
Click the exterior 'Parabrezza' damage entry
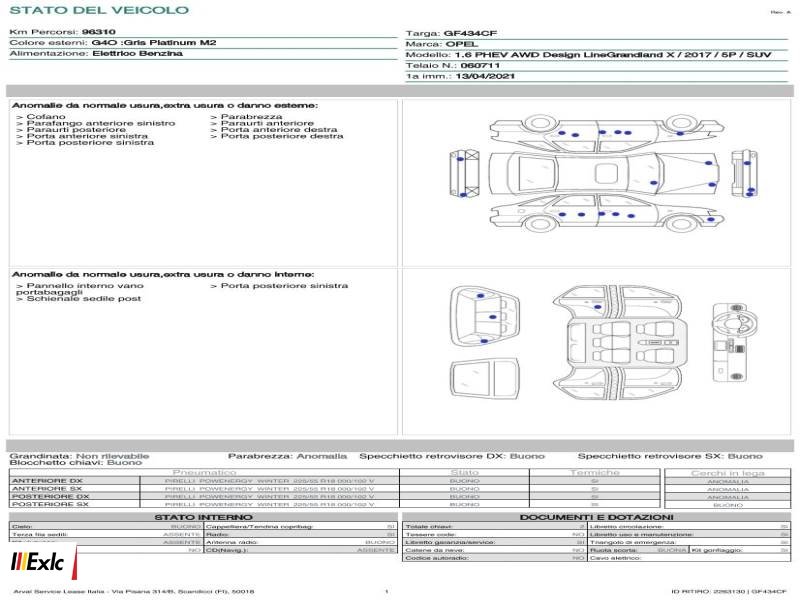[246, 117]
